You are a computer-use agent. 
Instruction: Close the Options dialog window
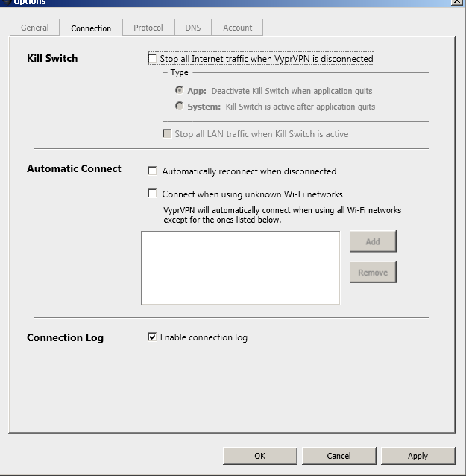click(457, 1)
